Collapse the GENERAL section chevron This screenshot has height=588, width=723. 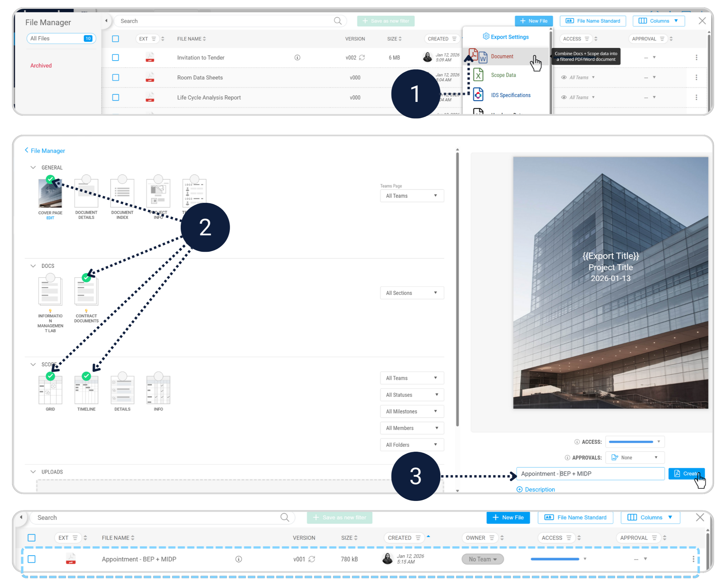[33, 168]
